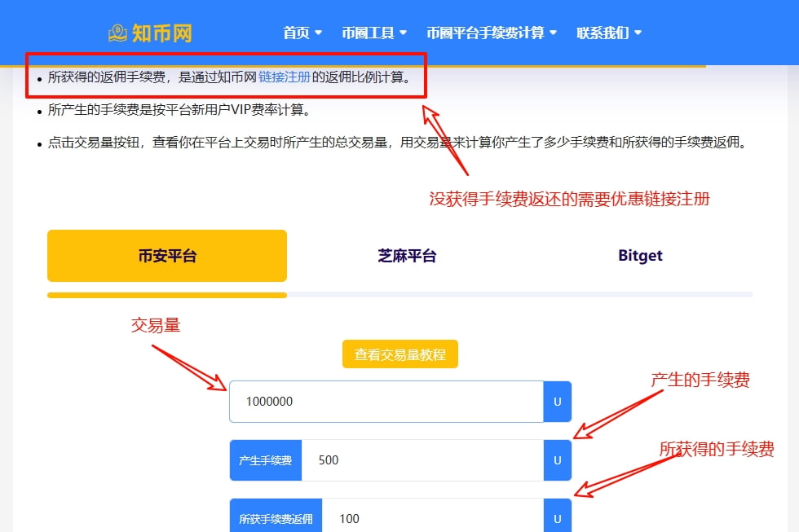The height and width of the screenshot is (532, 799).
Task: Expand the 币圈平台手续费计算 dropdown
Action: coord(488,33)
